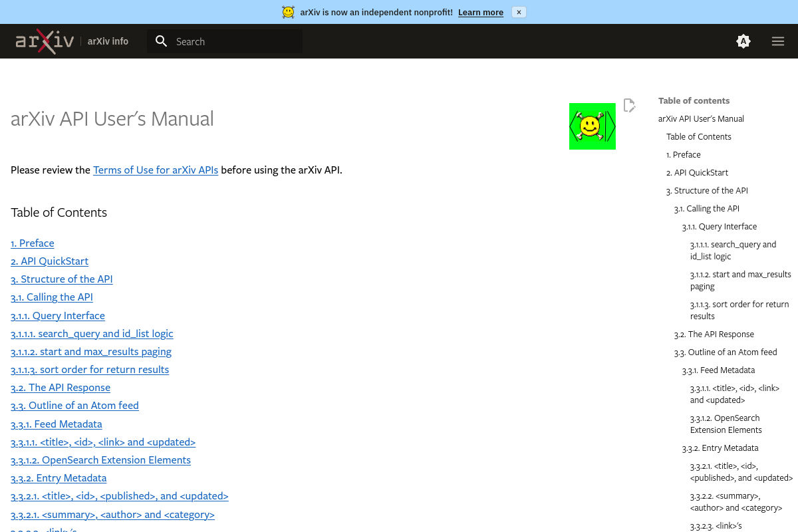Click the edit this page icon
Viewport: 798px width, 532px height.
(x=629, y=105)
